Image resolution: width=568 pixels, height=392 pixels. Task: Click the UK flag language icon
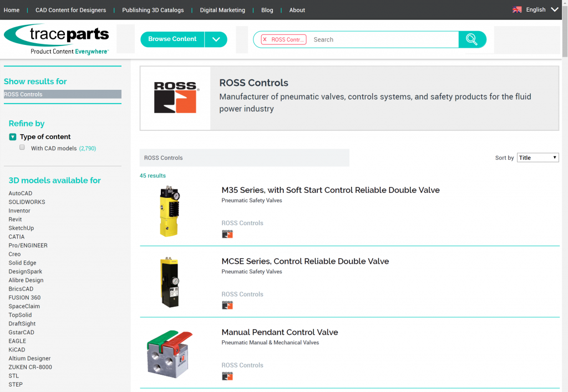click(517, 10)
